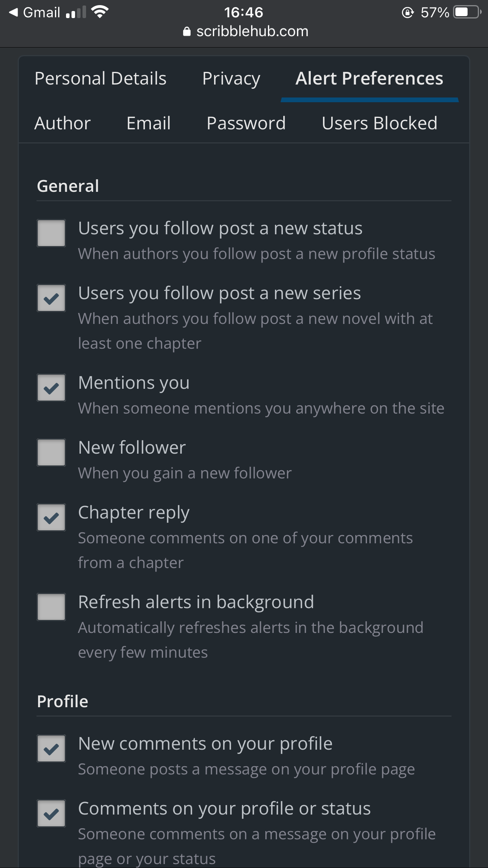Switch to the Privacy tab
This screenshot has width=488, height=868.
tap(231, 79)
